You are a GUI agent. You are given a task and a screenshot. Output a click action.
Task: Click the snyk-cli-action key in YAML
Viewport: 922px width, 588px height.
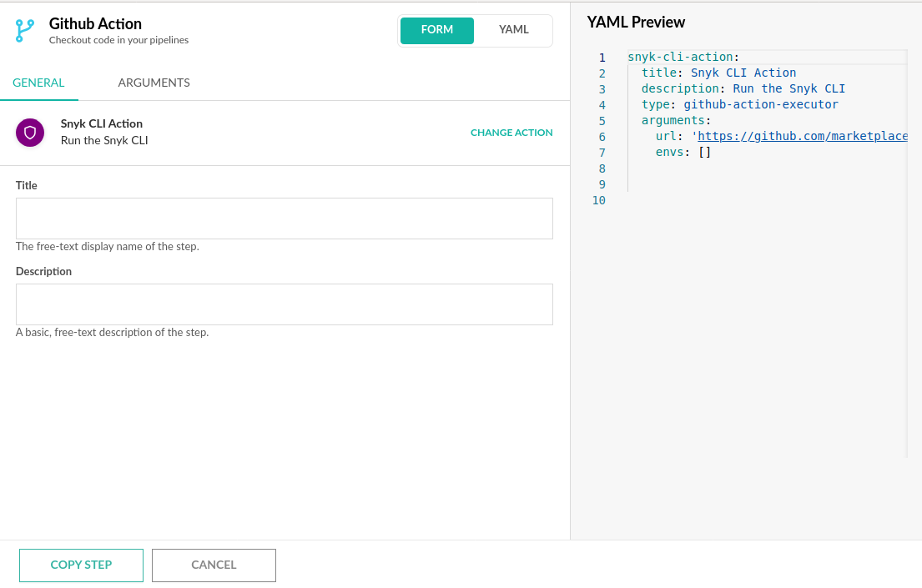pyautogui.click(x=680, y=58)
